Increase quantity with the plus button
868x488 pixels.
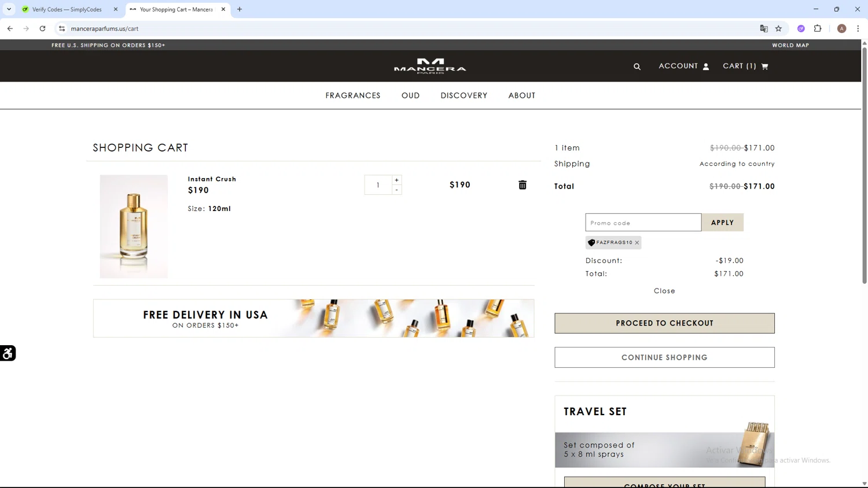click(x=396, y=180)
